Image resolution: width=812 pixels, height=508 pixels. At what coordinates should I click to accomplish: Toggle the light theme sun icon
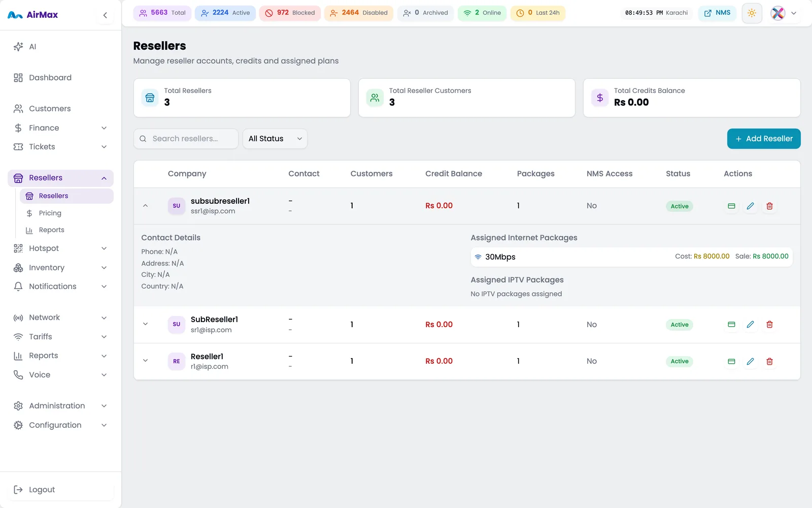tap(752, 13)
